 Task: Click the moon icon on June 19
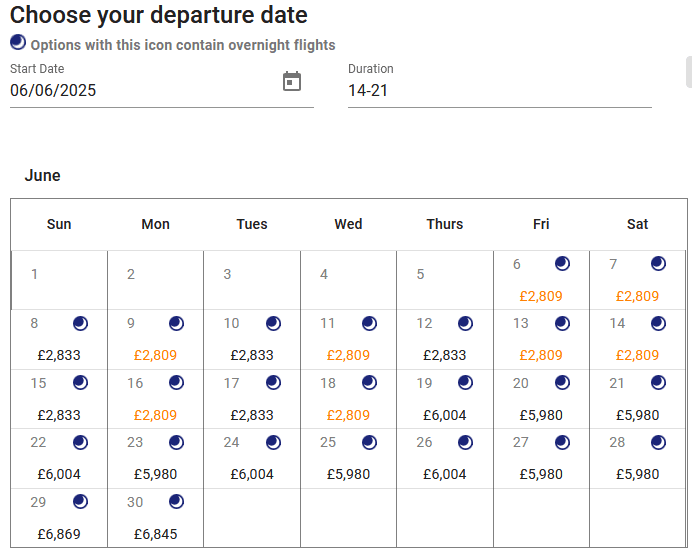465,383
